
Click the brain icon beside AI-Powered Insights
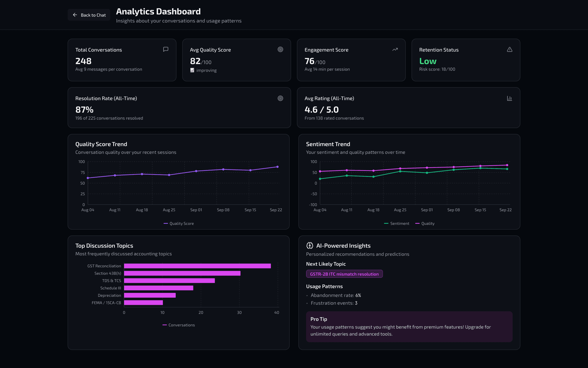pyautogui.click(x=310, y=246)
